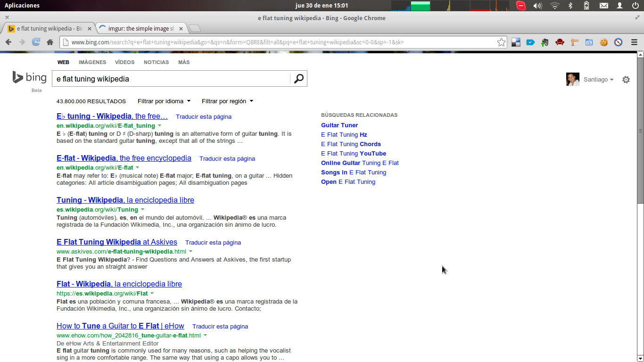The width and height of the screenshot is (644, 362).
Task: Go back with the browser back arrow
Action: coord(8,42)
